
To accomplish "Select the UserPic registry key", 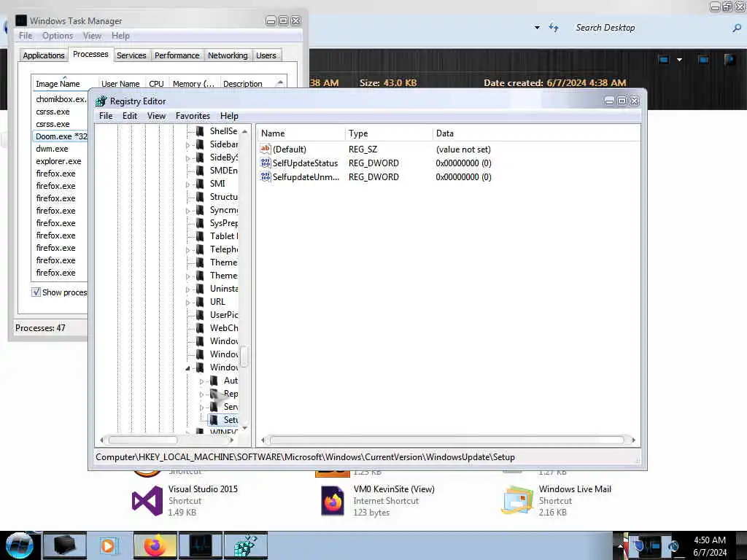I will coord(223,315).
